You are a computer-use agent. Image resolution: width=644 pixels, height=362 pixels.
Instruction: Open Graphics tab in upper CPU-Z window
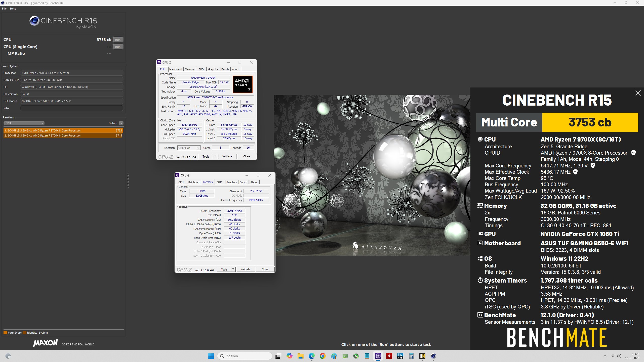213,69
